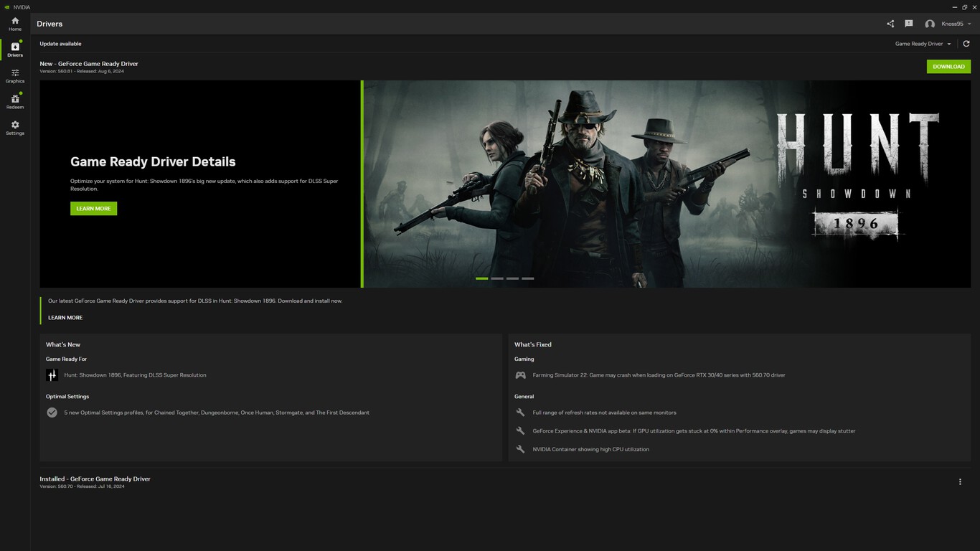This screenshot has height=551, width=980.
Task: Select the fourth carousel slide indicator
Action: click(x=528, y=278)
